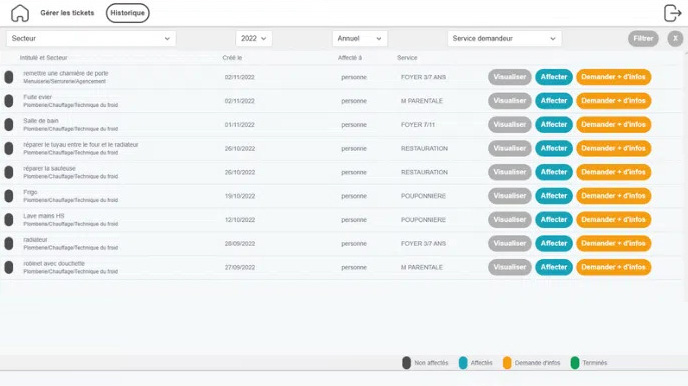688x386 pixels.
Task: Click the logout icon
Action: point(672,13)
